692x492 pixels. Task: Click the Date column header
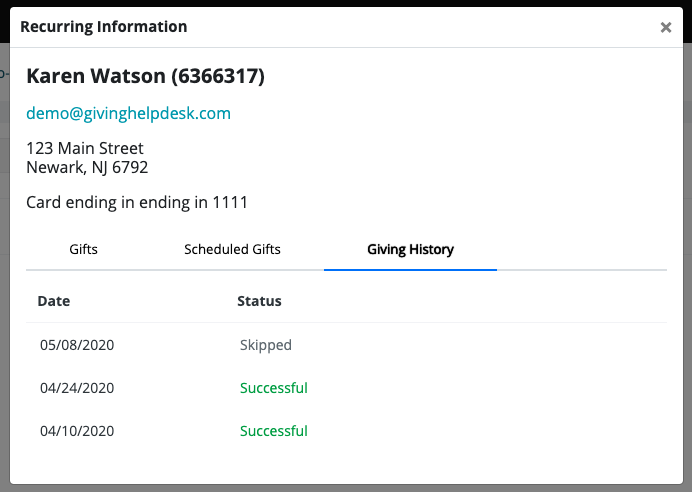coord(54,300)
